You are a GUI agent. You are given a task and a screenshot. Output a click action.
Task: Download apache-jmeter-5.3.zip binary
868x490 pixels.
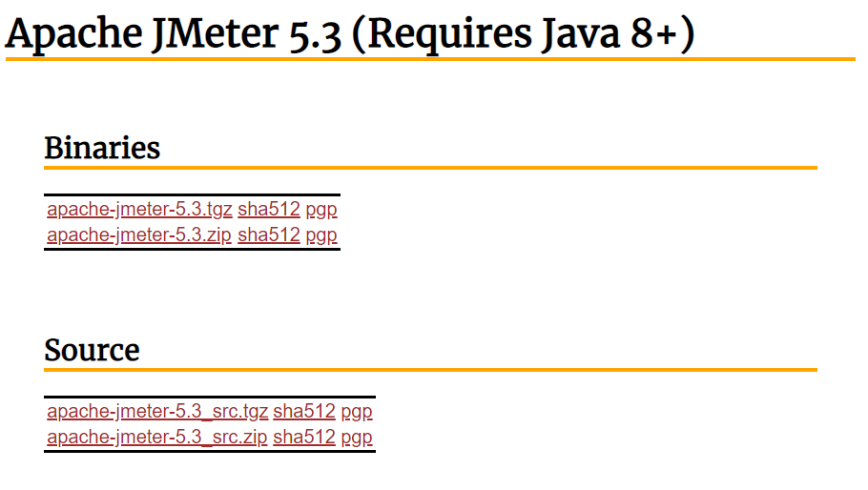139,235
